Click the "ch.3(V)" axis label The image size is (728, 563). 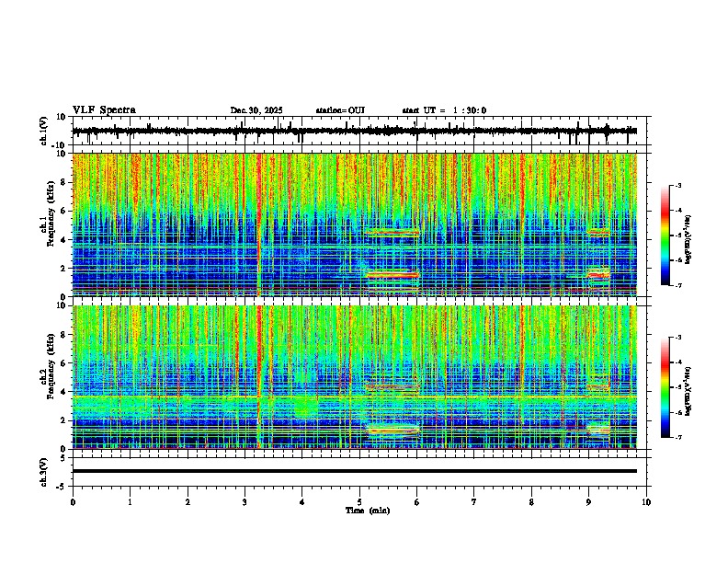coord(44,472)
